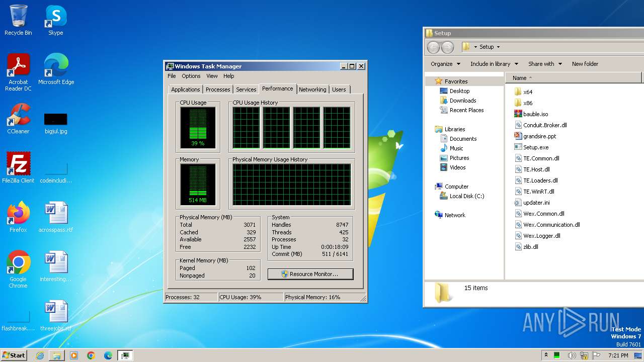Screen dimensions: 644x362
Task: Select the interesting... document on desktop
Action: [56, 266]
